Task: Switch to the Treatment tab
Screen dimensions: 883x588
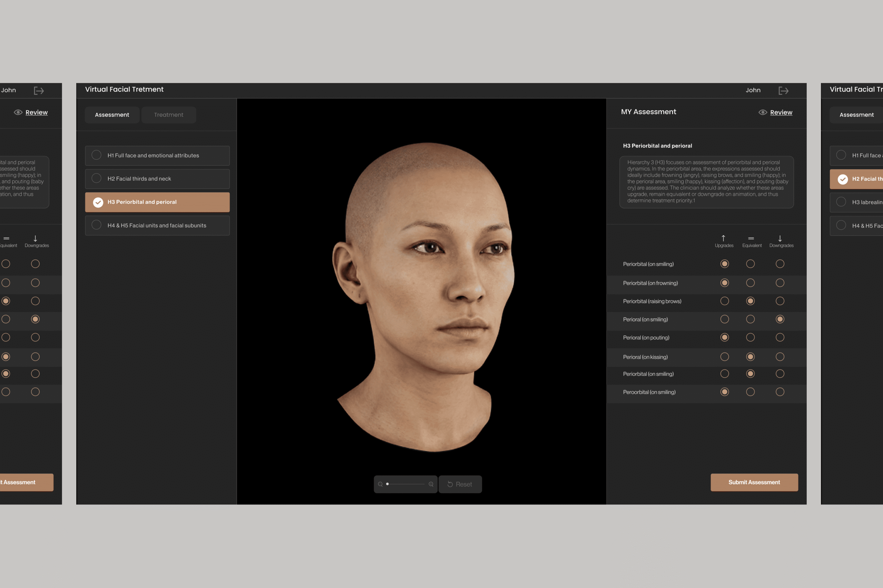Action: tap(168, 115)
